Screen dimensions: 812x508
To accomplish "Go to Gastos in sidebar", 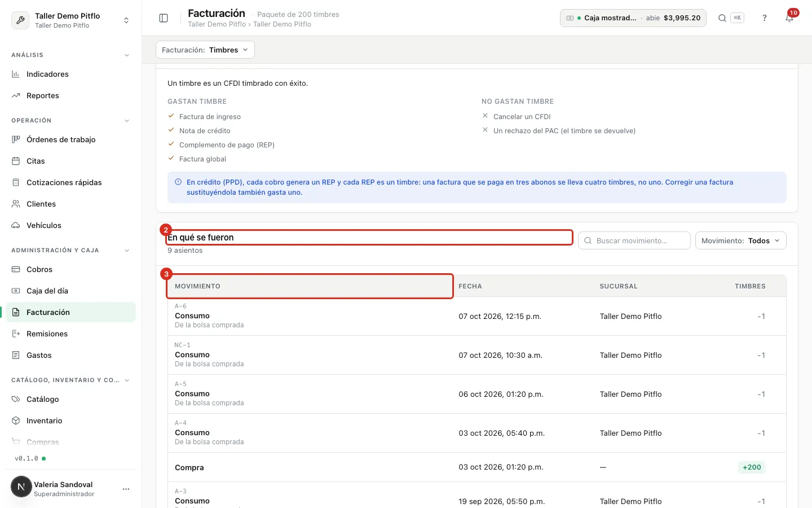I will (71, 355).
